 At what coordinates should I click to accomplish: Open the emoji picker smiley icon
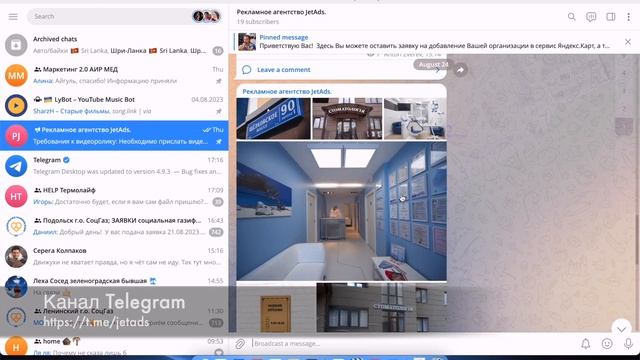(x=607, y=344)
